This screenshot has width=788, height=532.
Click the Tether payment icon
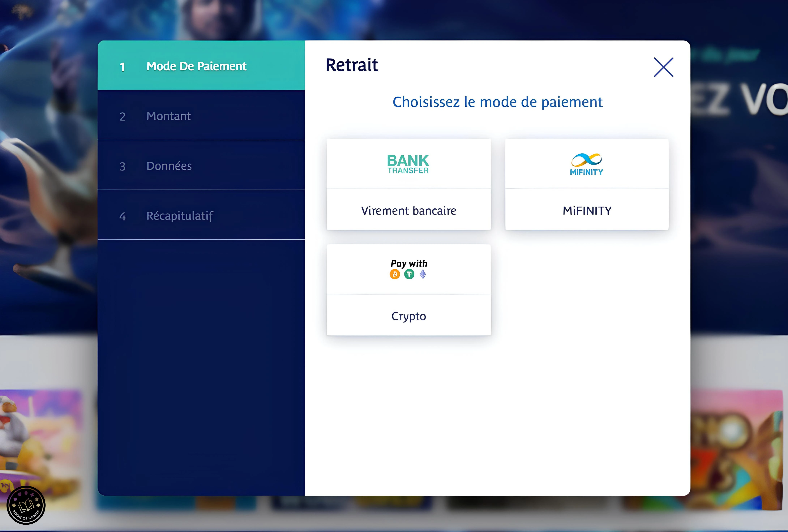[x=408, y=274]
